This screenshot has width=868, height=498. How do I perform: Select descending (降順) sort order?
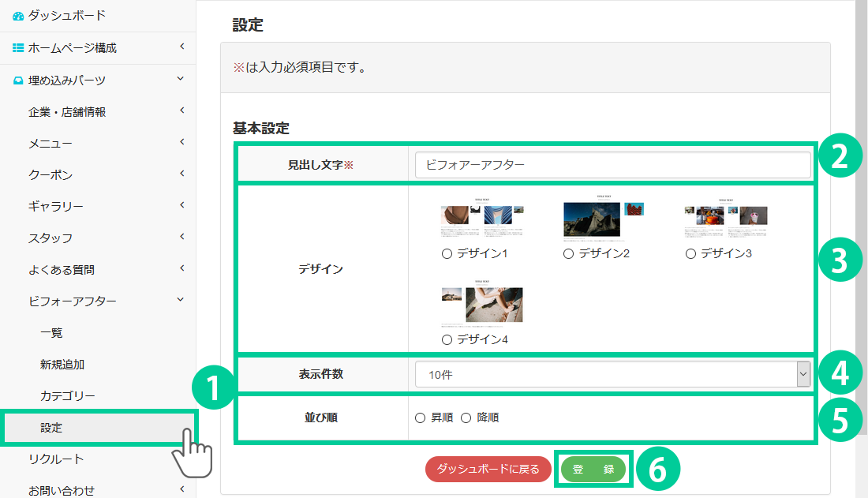[x=466, y=417]
